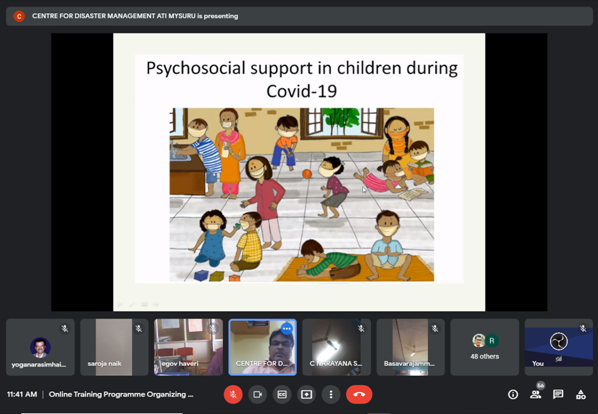
Task: Select yoganarasimhai... participant tile
Action: pos(40,347)
